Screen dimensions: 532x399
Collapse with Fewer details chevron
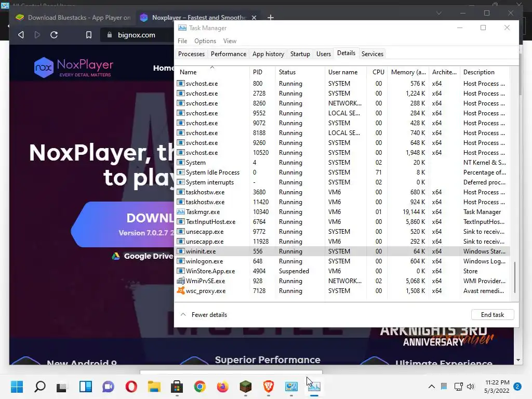pos(183,314)
